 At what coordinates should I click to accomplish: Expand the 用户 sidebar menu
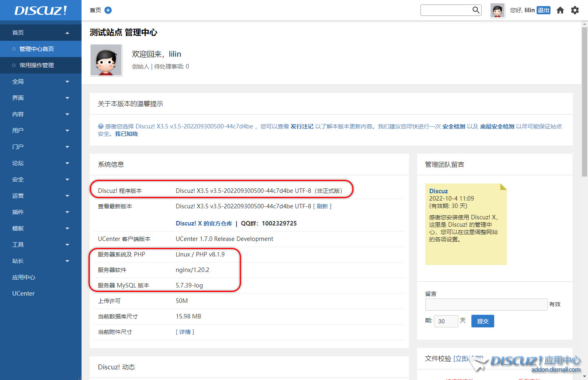pos(41,130)
